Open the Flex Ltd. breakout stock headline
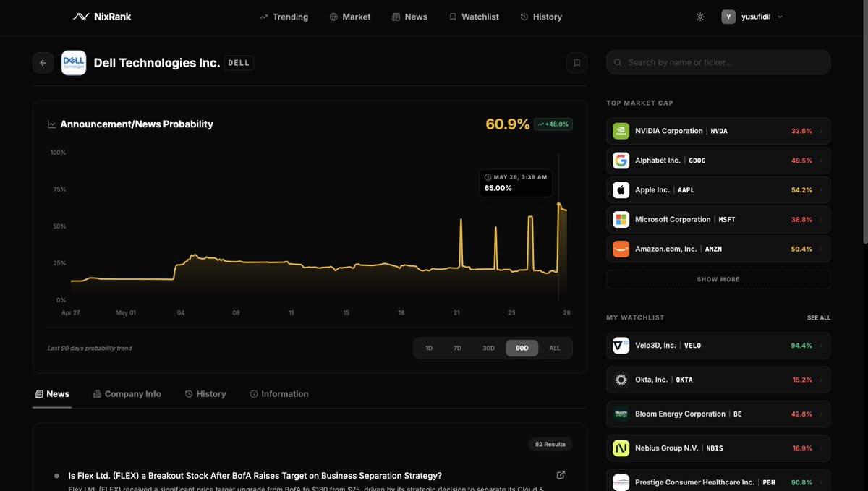Viewport: 868px width, 491px height. (255, 476)
